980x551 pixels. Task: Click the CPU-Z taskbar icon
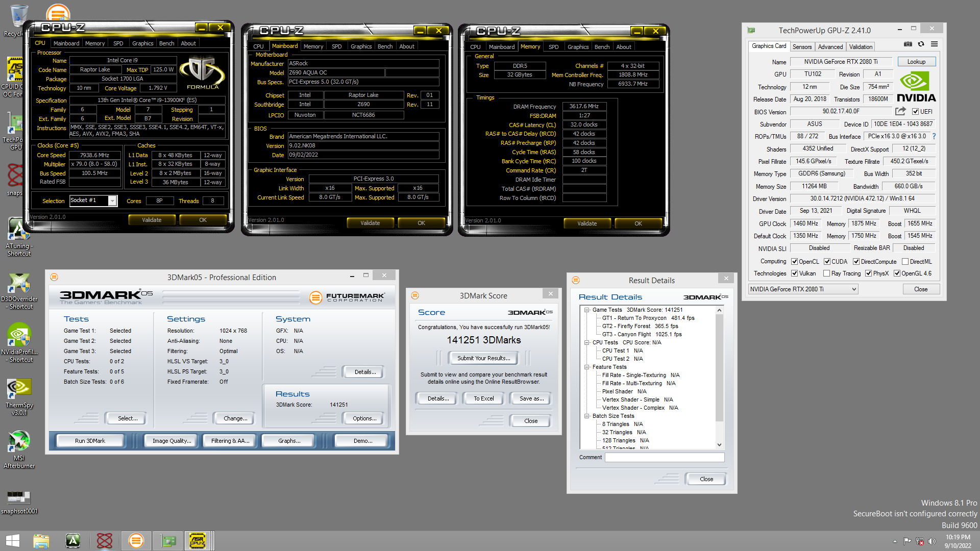198,541
